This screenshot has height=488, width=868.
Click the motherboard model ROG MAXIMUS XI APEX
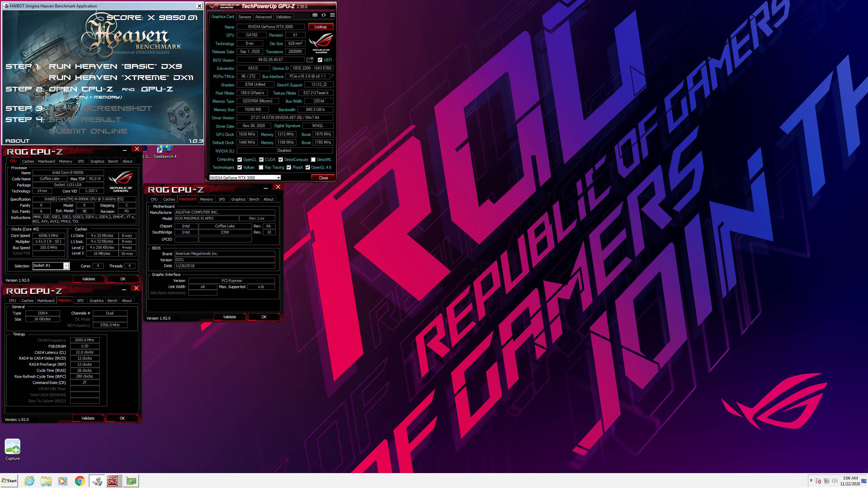tap(206, 218)
